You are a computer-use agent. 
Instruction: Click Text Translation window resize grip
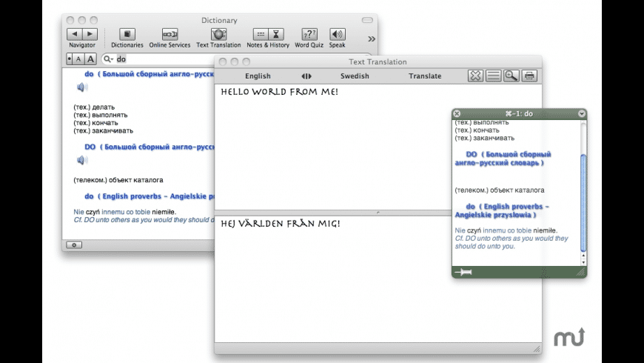pos(537,349)
